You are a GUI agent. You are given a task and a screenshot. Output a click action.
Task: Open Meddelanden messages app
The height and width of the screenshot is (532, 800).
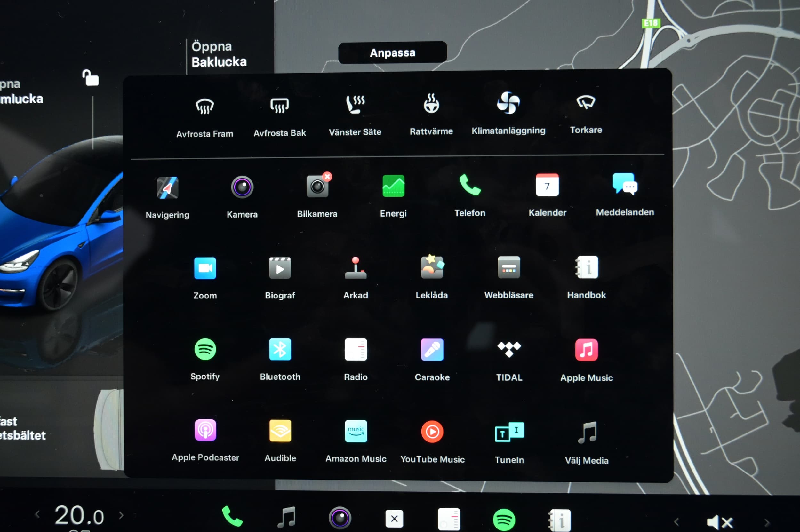pos(625,195)
